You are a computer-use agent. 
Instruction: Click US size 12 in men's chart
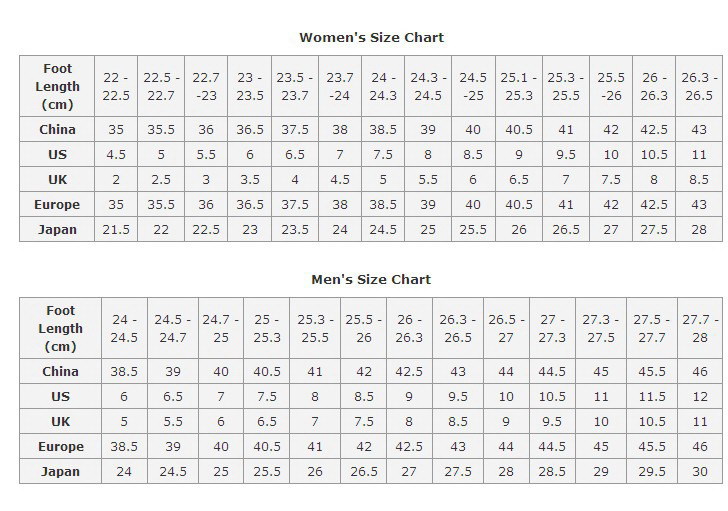pyautogui.click(x=699, y=396)
